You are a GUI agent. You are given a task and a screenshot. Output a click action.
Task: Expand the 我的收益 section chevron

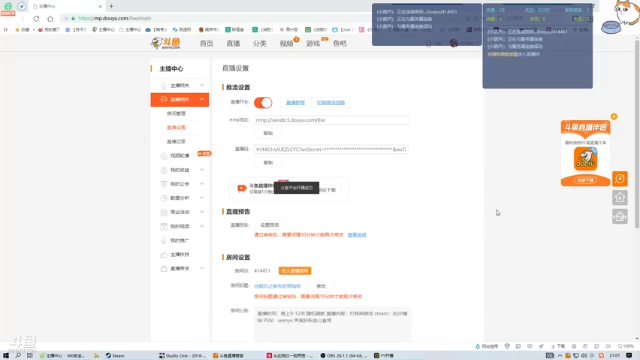(202, 170)
